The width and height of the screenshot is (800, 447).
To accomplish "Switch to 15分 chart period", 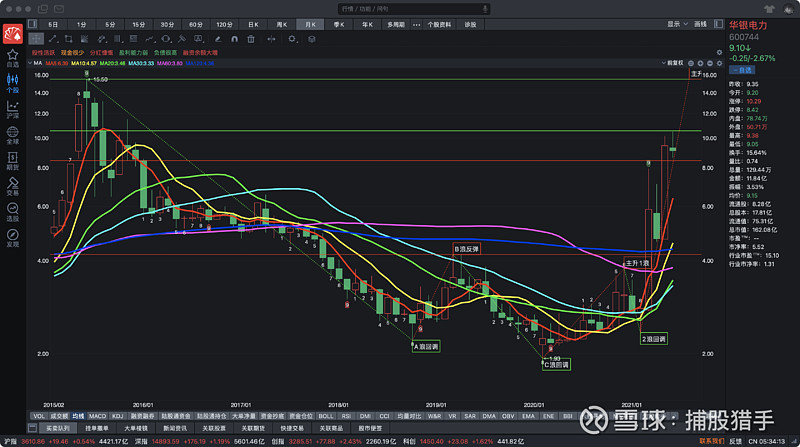I will (139, 24).
